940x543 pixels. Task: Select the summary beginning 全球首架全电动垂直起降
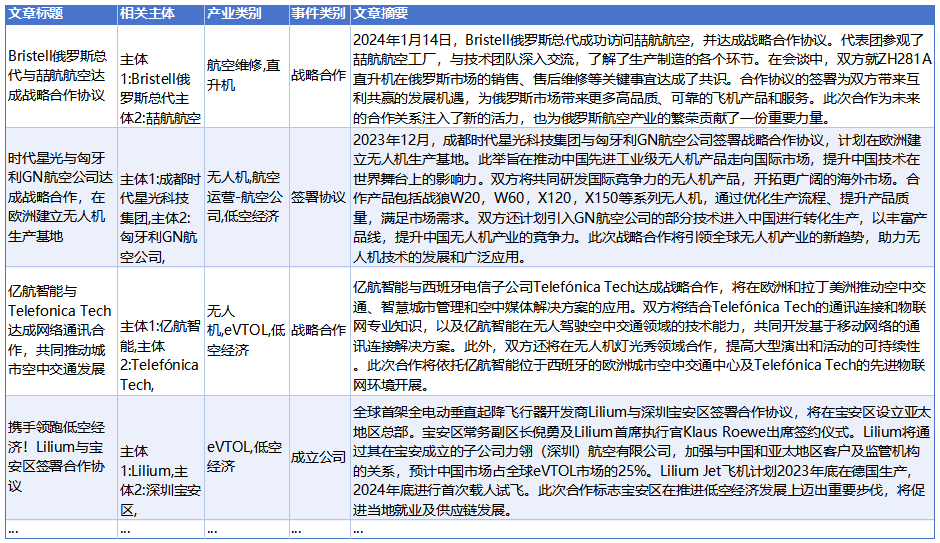(642, 458)
